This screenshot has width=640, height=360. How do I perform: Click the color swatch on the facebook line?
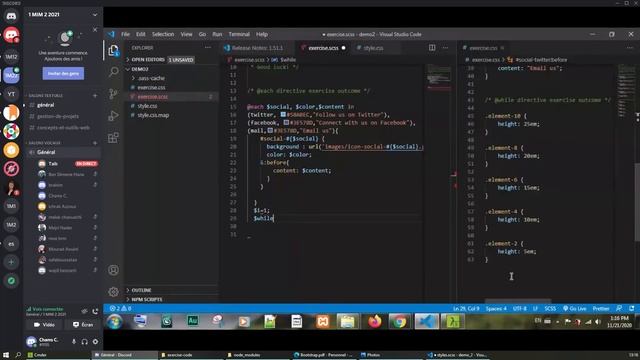click(286, 122)
